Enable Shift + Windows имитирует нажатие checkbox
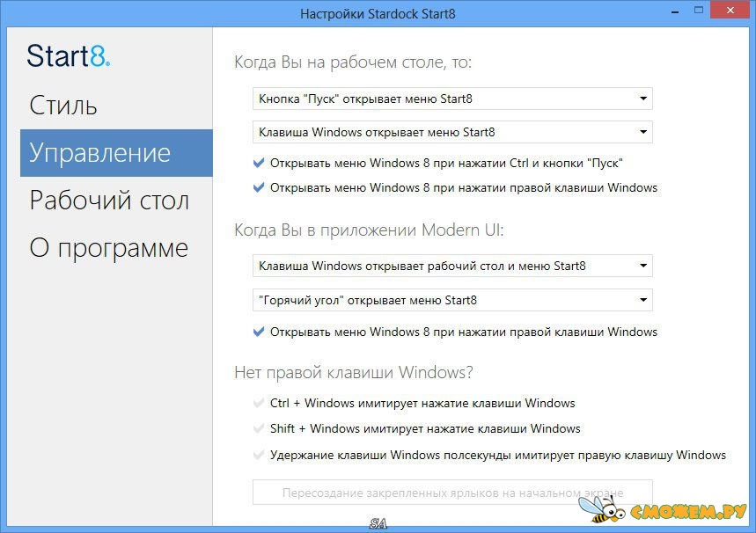 coord(259,428)
